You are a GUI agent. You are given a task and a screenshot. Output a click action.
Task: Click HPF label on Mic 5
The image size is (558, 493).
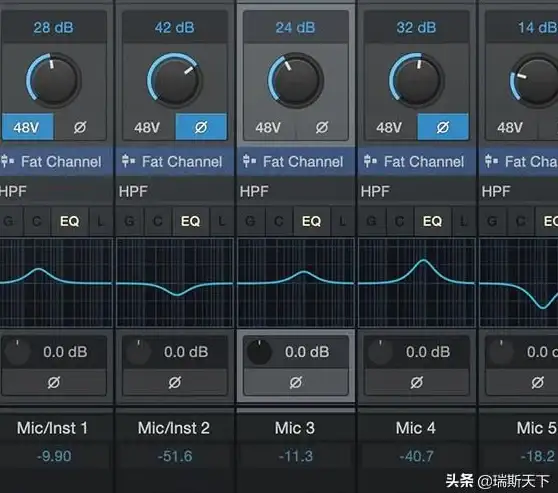[496, 192]
